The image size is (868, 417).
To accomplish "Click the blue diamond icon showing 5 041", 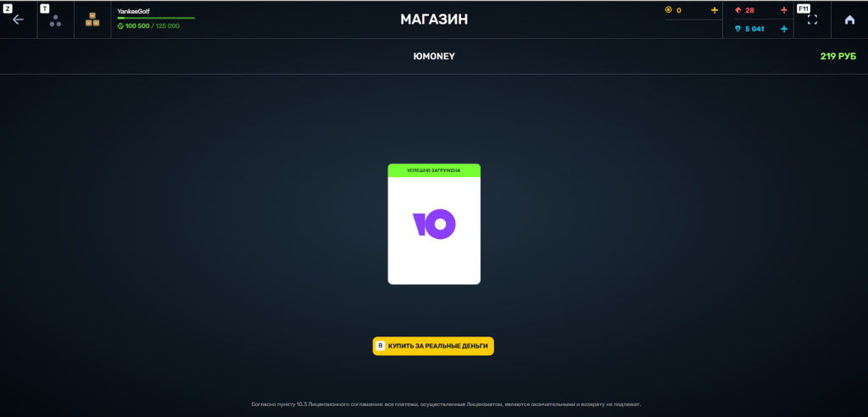I will coord(738,29).
